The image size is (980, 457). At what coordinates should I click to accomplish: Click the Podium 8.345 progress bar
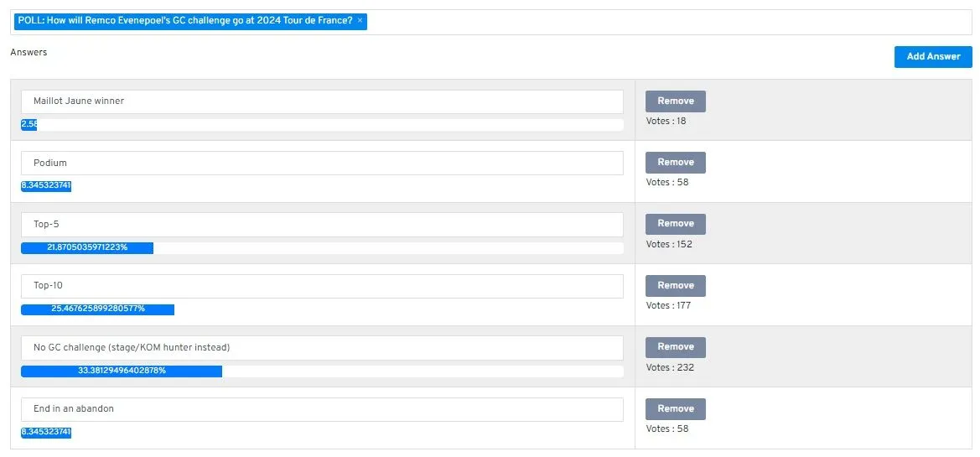point(46,186)
